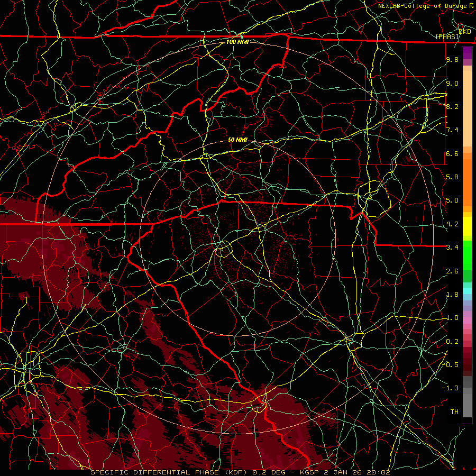
Task: Click the 0.2 value on the color scale
Action: tap(452, 341)
